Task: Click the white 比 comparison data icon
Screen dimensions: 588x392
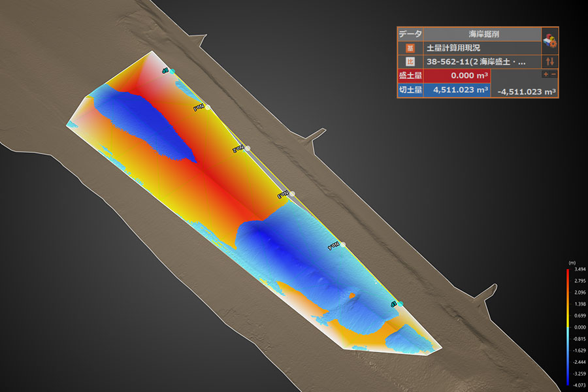Action: tap(410, 61)
